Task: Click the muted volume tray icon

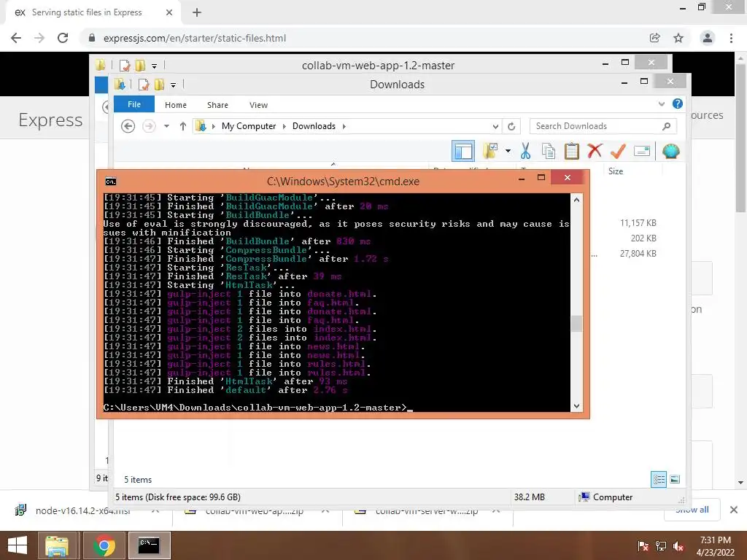Action: 678,546
